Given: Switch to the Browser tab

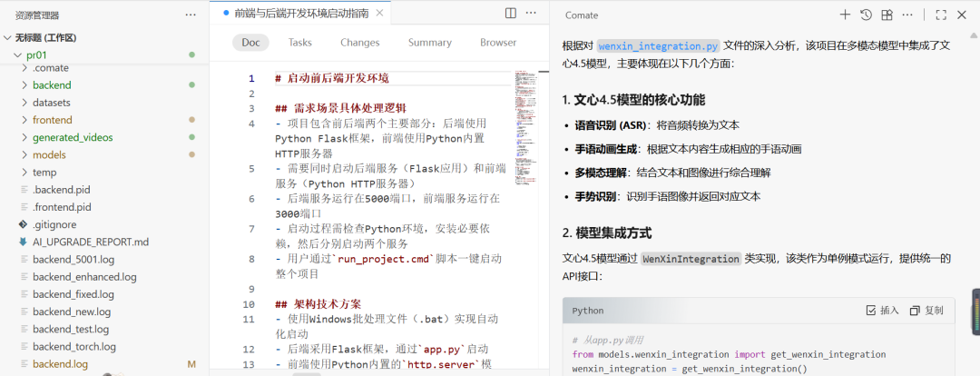Looking at the screenshot, I should [498, 43].
